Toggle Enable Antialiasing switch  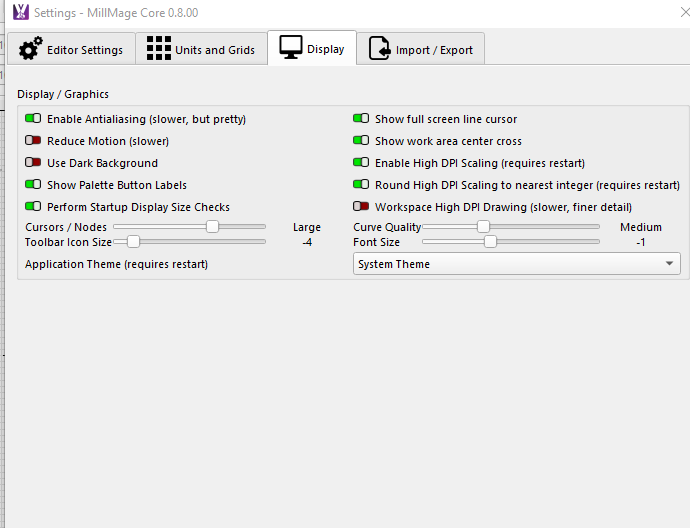(x=33, y=119)
